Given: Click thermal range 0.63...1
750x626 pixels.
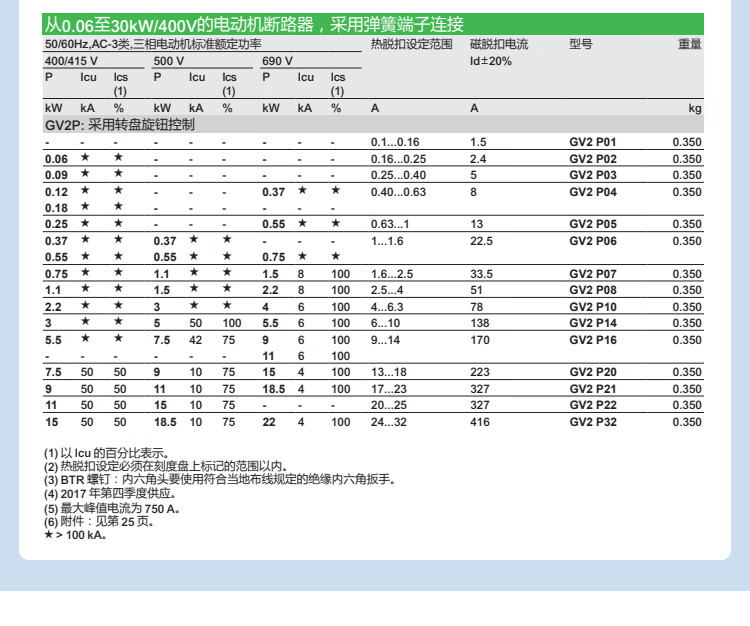Looking at the screenshot, I should tap(390, 224).
